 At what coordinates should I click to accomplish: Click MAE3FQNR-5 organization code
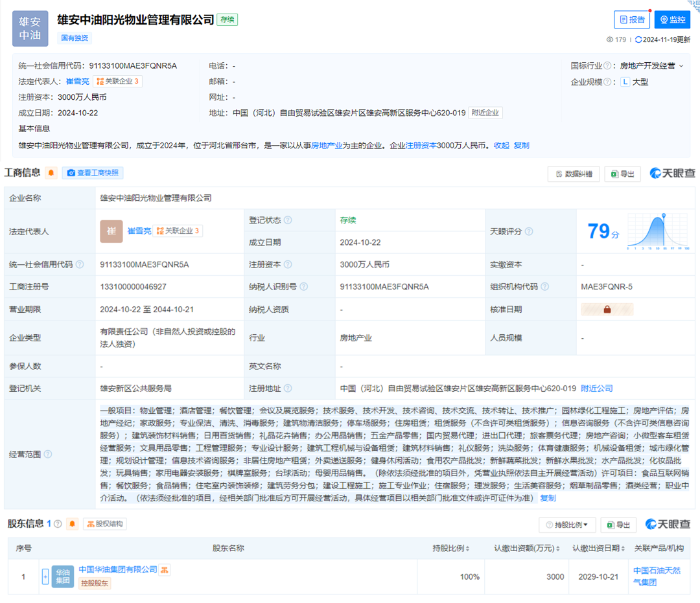click(606, 287)
